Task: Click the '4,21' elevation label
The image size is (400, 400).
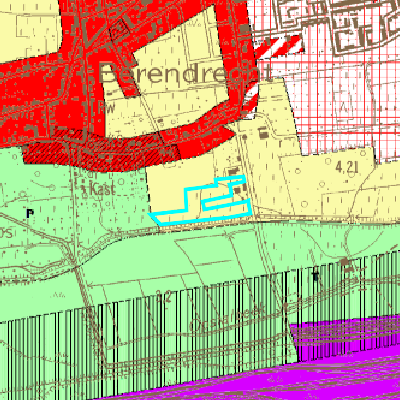Action: click(347, 168)
